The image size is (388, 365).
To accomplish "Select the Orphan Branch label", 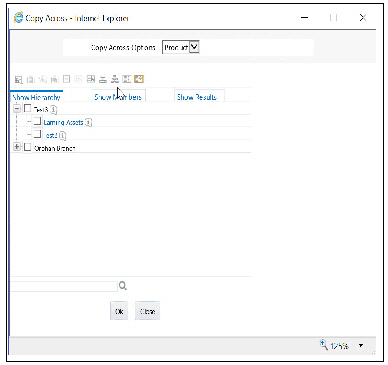I will click(55, 148).
